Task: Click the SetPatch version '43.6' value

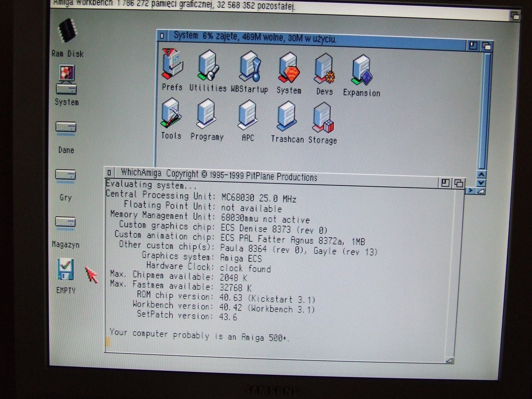Action: 228,317
